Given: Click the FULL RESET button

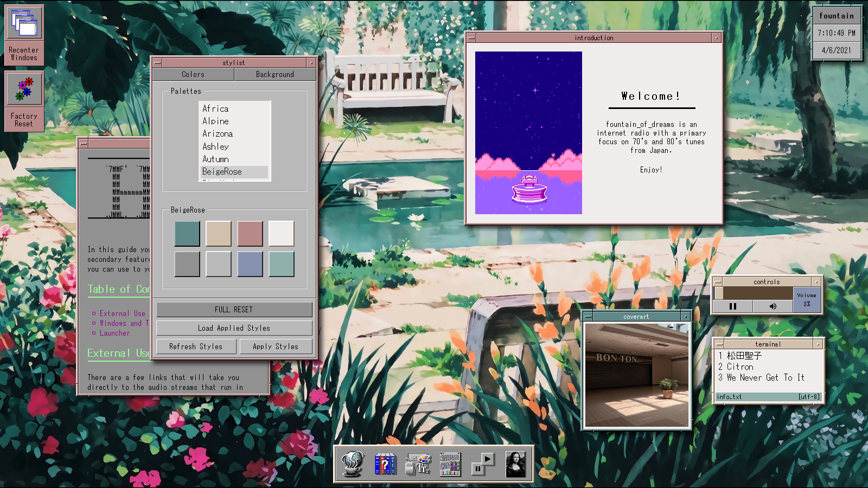Looking at the screenshot, I should pyautogui.click(x=234, y=310).
